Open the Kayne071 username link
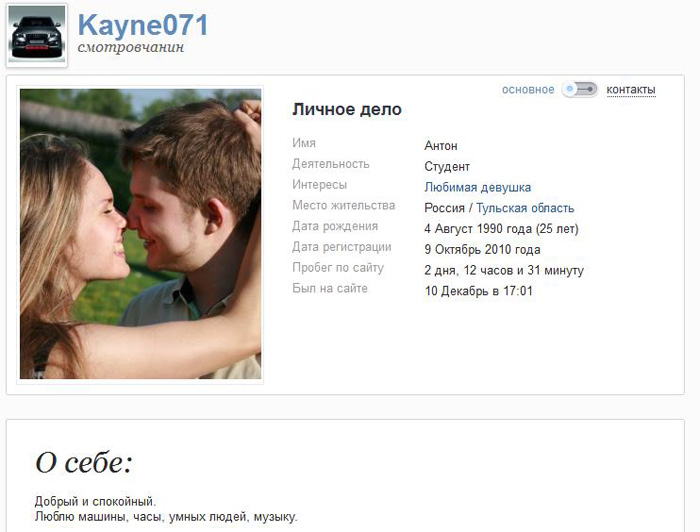Screen dimensions: 700x532 (143, 25)
